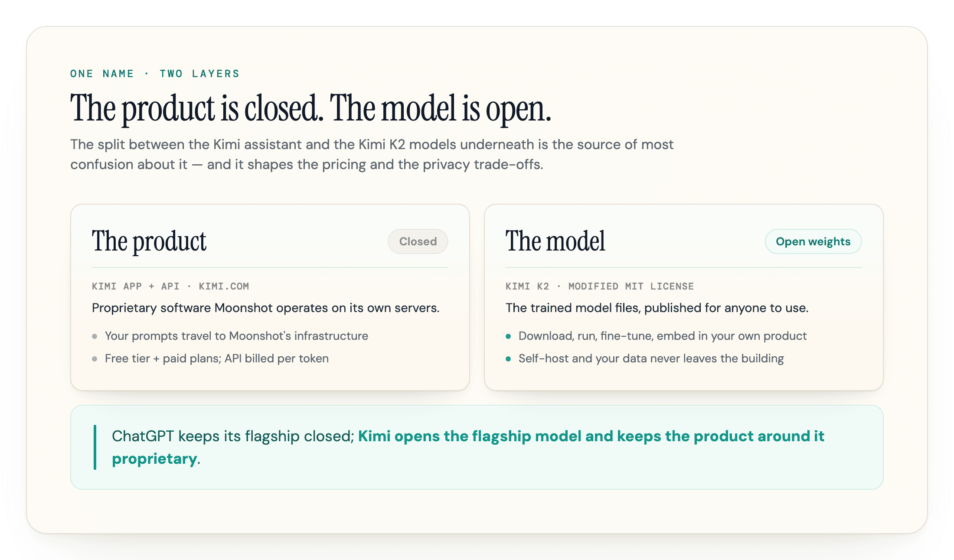Click 'The trained model files, published for anyone to use.'
This screenshot has height=560, width=954.
(x=657, y=308)
